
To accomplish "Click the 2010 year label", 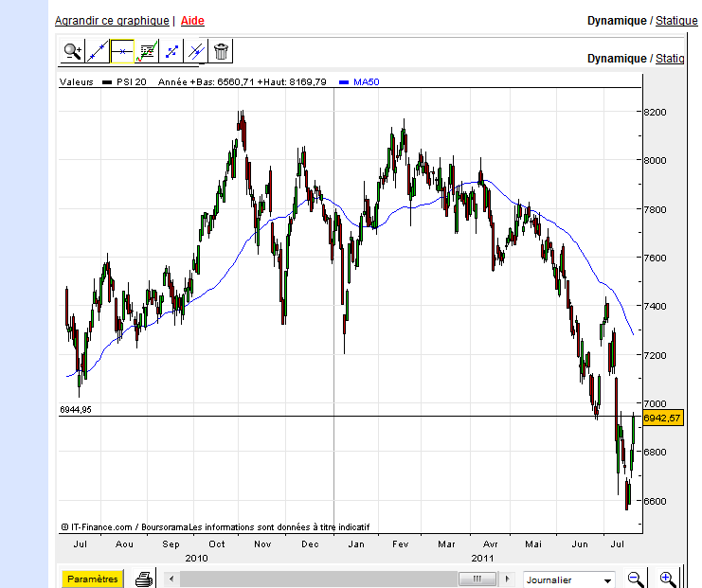I will point(196,558).
